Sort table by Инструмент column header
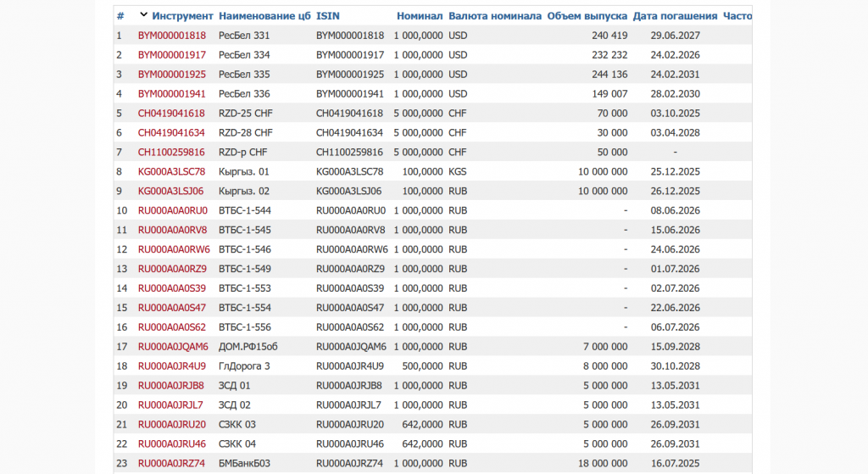 click(x=182, y=16)
